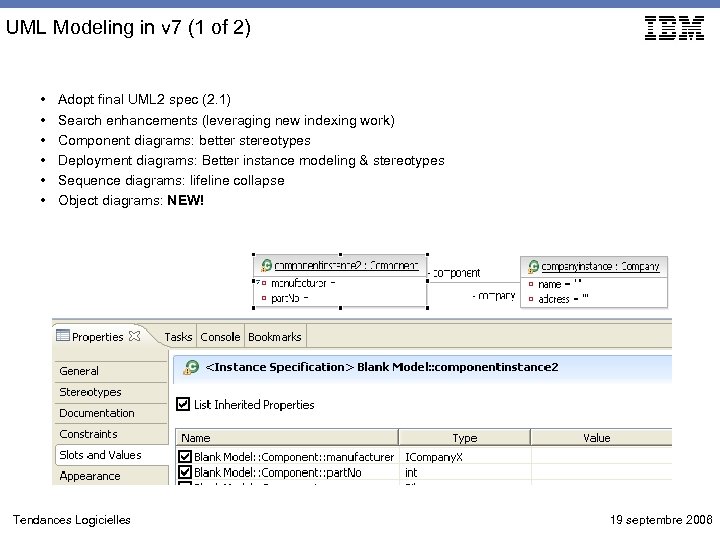Switch to the Properties tab
This screenshot has height=540, width=720.
(x=97, y=337)
